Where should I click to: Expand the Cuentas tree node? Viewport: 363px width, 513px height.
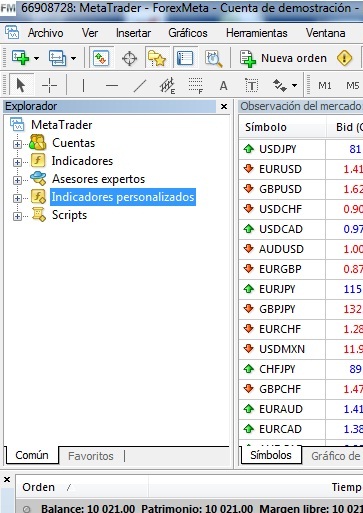[17, 144]
